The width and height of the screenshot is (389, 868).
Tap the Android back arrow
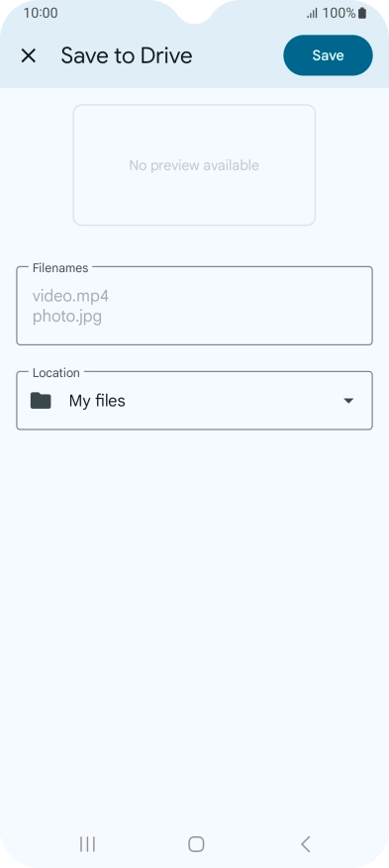305,844
